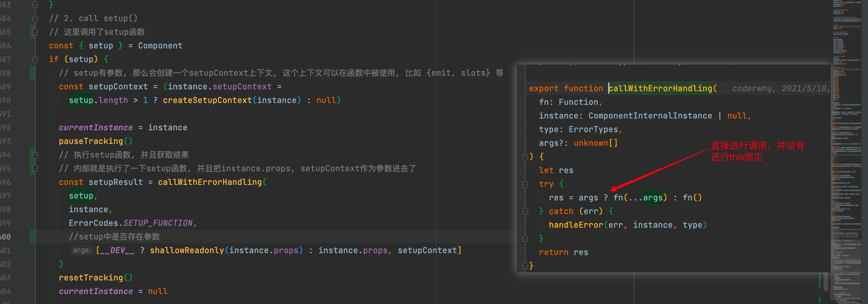The height and width of the screenshot is (304, 868).
Task: Click the '__DEV__' flag in args array
Action: (x=117, y=250)
